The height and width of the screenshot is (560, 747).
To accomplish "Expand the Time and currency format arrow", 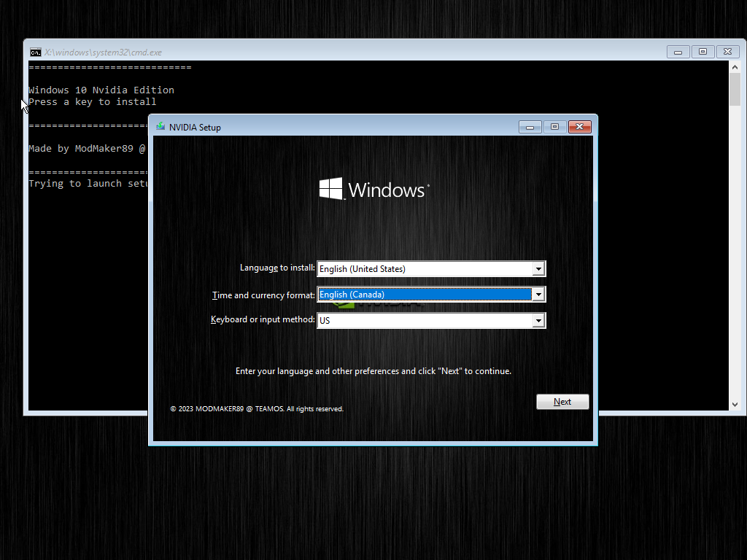I will click(538, 295).
